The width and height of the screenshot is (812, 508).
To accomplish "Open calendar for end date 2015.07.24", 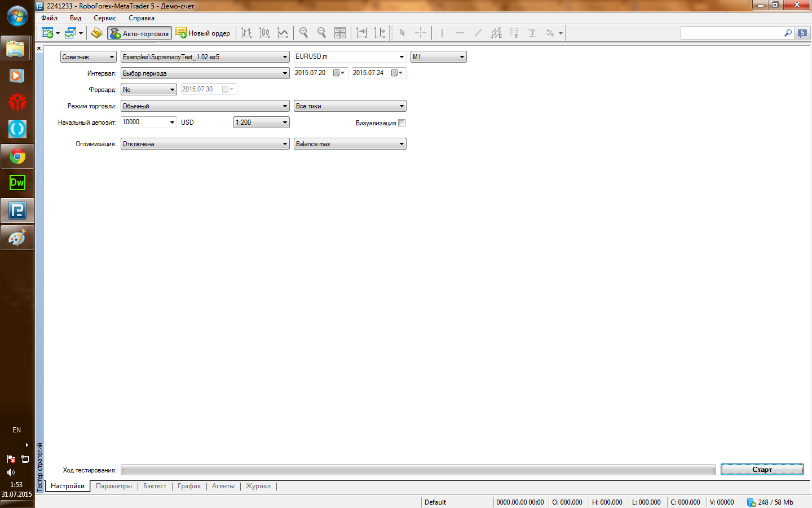I will pyautogui.click(x=397, y=73).
